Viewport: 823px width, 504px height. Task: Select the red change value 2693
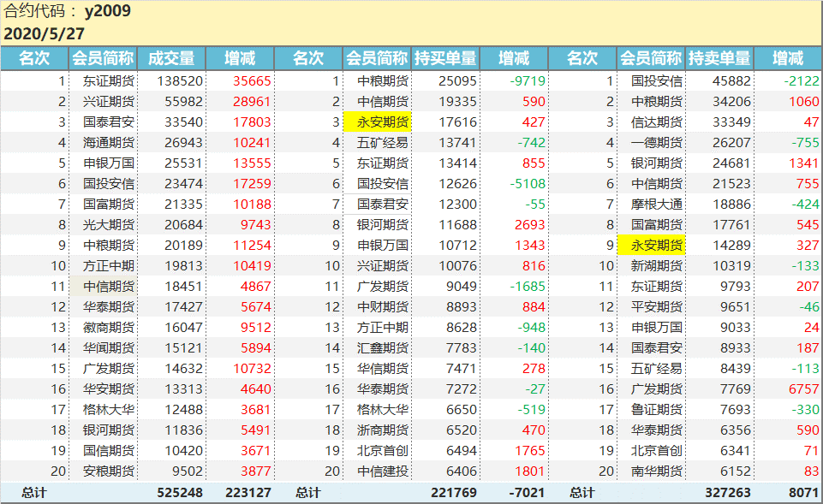click(x=529, y=225)
